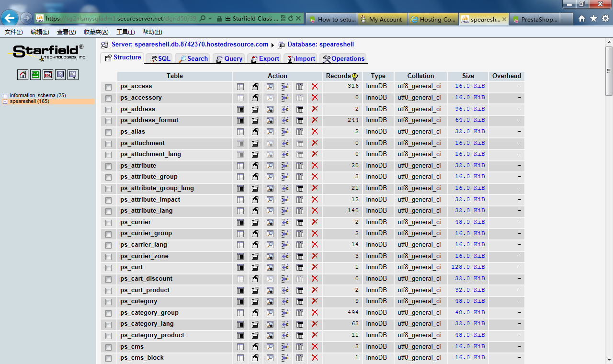Check the ps_accessory row checkbox
Image resolution: width=613 pixels, height=364 pixels.
109,98
